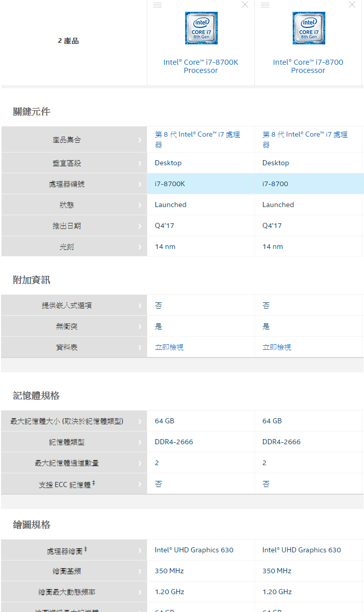Screen dimensions: 364x612
Task: Expand the 繪圖最大動態頻率 row chevron
Action: click(140, 592)
